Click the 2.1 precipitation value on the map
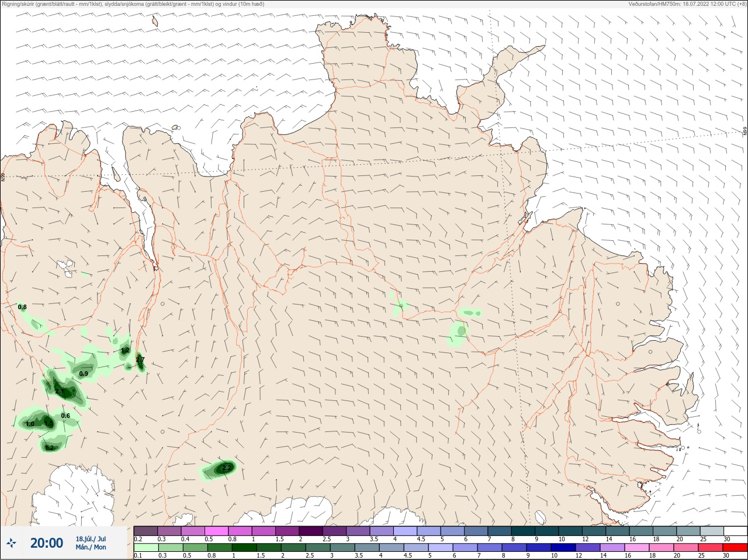748x560 pixels. (59, 392)
